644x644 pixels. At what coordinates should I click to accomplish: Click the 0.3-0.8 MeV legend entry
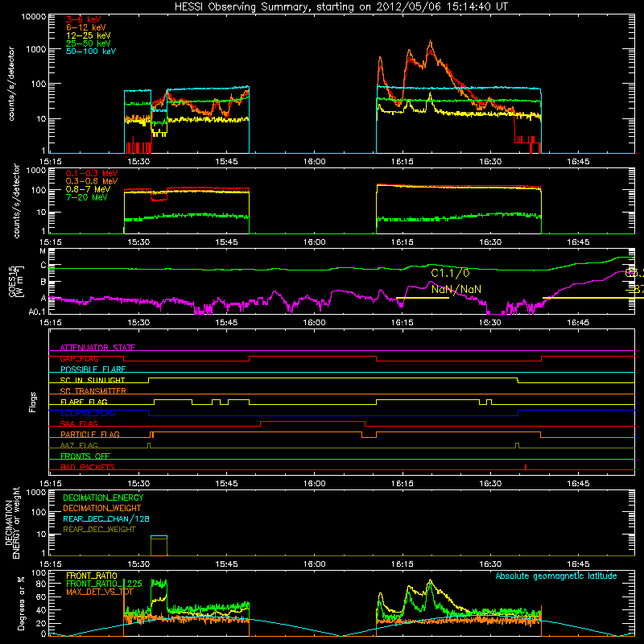[92, 181]
